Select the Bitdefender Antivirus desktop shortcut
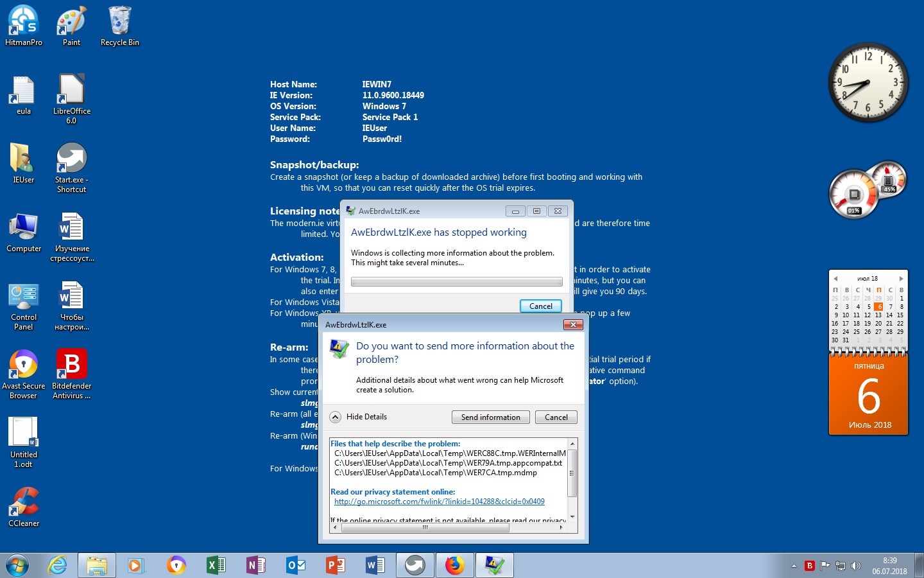The image size is (924, 578). pos(71,374)
